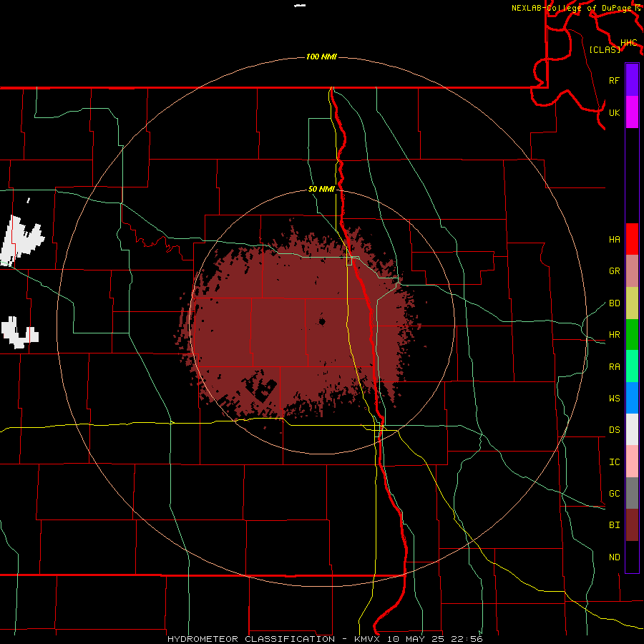Click the DS legend label
The image size is (644, 644).
(x=614, y=430)
